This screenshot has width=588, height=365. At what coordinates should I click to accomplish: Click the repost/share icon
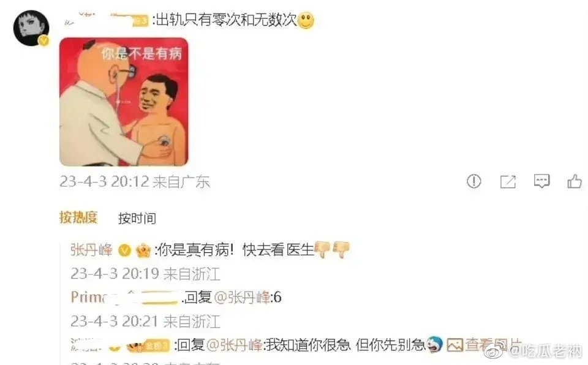(508, 182)
